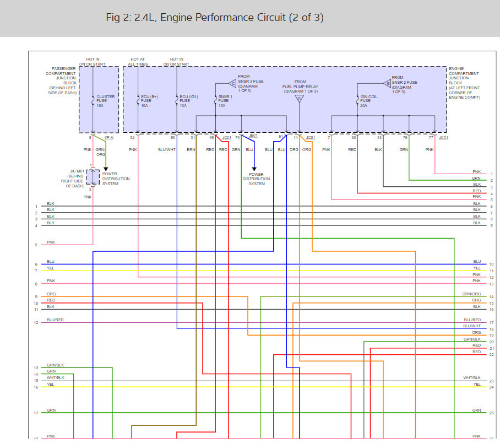Select the 'SNSR 1 FUSE 15A' label
This screenshot has height=448, width=500.
click(225, 101)
